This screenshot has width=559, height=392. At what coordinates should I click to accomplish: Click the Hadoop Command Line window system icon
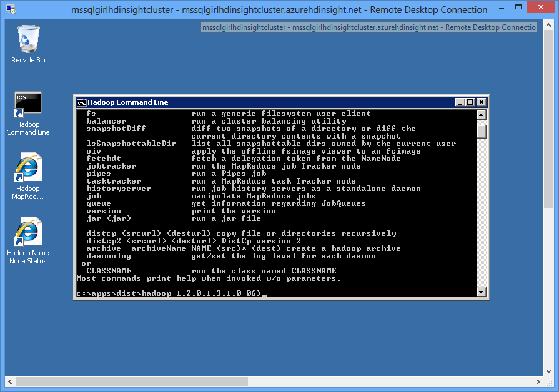[x=81, y=102]
